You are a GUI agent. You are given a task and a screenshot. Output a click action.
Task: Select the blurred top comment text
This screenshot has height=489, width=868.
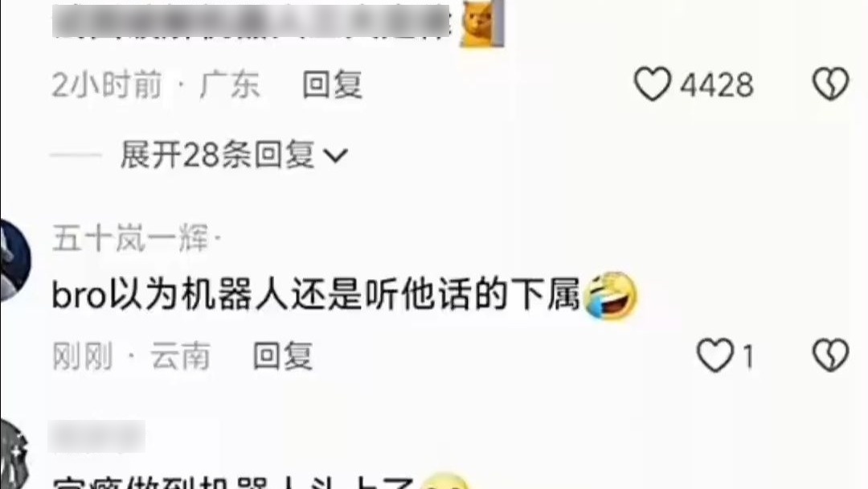[252, 21]
